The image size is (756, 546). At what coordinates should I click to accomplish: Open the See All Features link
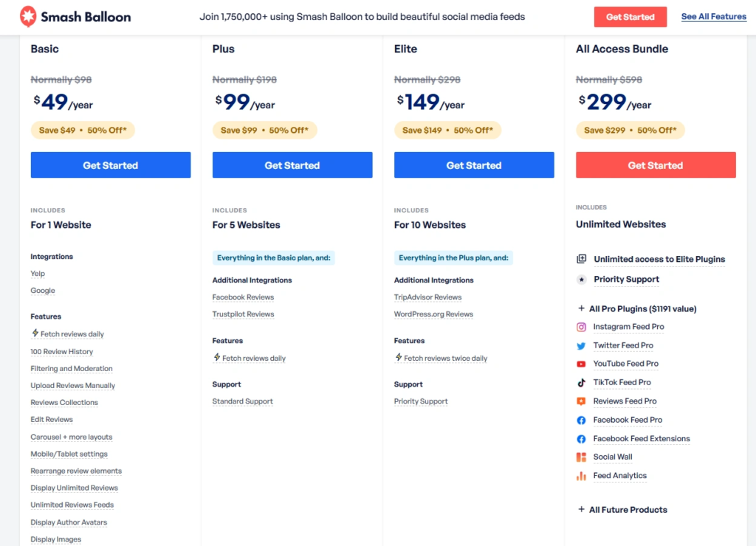point(713,16)
